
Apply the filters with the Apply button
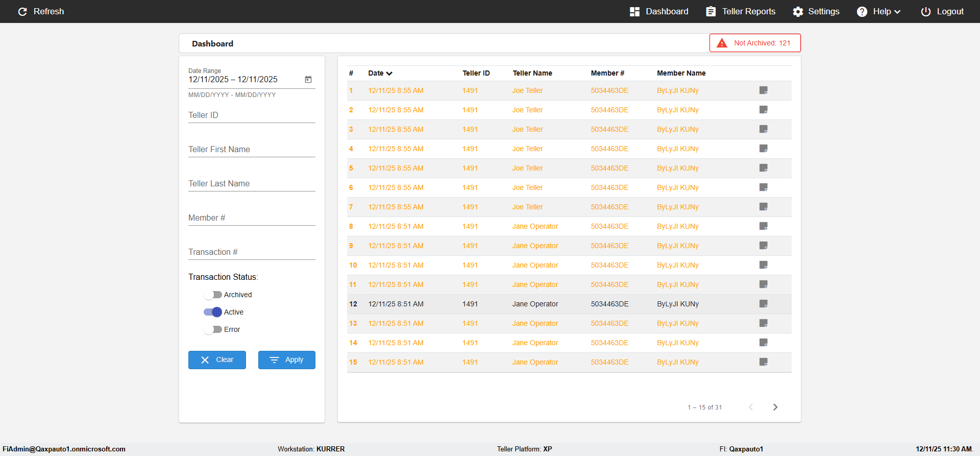pyautogui.click(x=287, y=360)
